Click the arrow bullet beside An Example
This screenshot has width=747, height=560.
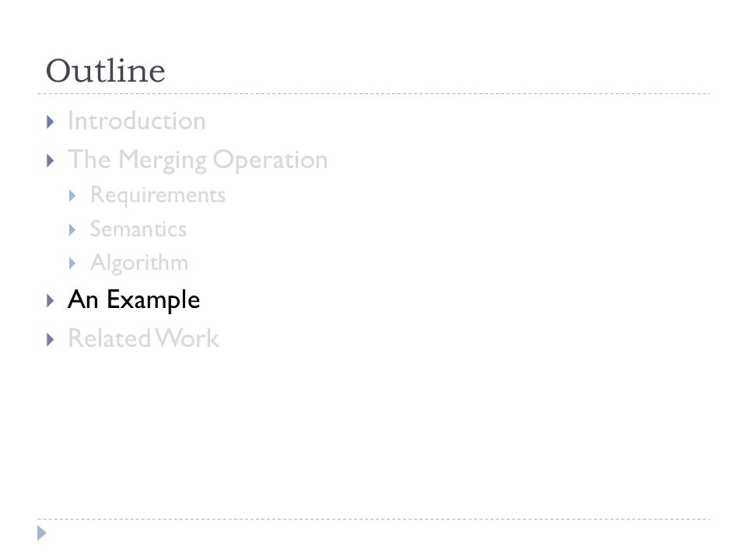pyautogui.click(x=51, y=300)
